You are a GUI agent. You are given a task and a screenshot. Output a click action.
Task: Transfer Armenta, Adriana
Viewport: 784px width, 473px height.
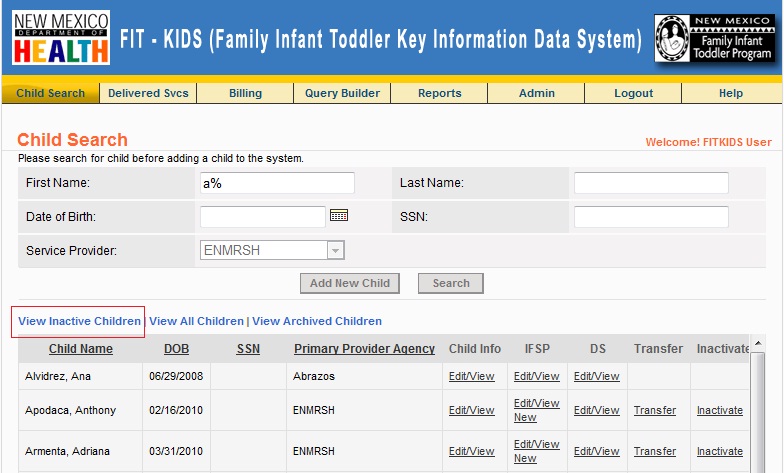(655, 452)
